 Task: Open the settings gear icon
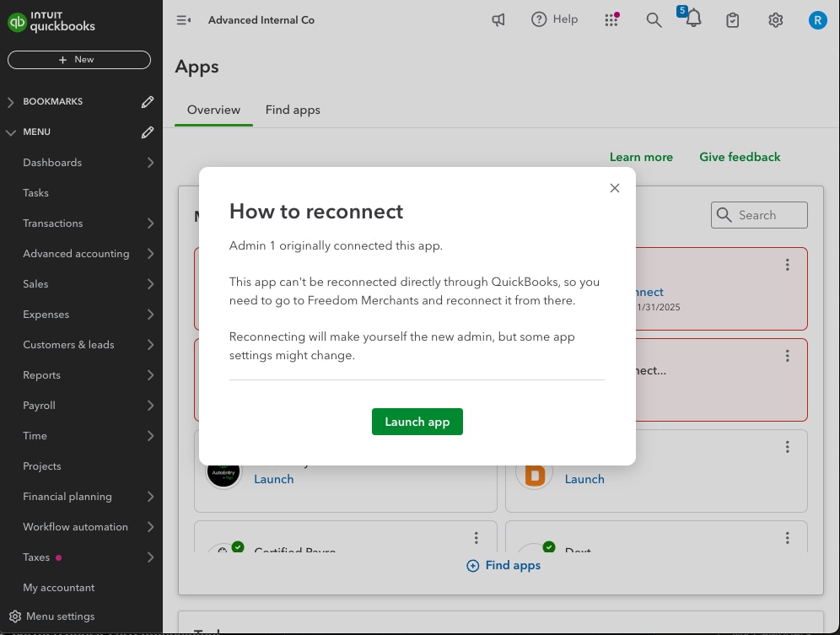(x=775, y=20)
